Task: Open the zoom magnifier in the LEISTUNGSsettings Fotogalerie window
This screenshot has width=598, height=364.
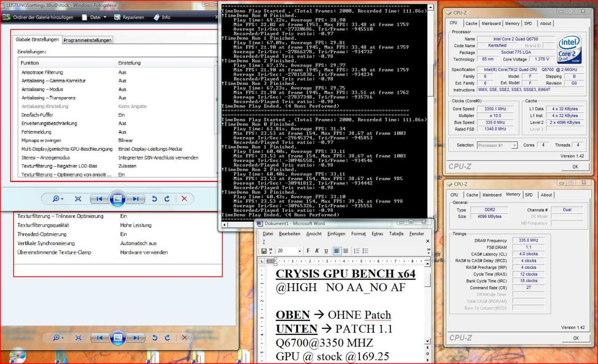Action: click(x=58, y=199)
